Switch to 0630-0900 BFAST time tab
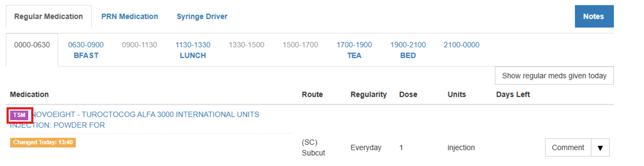Image resolution: width=644 pixels, height=166 pixels. pos(86,50)
